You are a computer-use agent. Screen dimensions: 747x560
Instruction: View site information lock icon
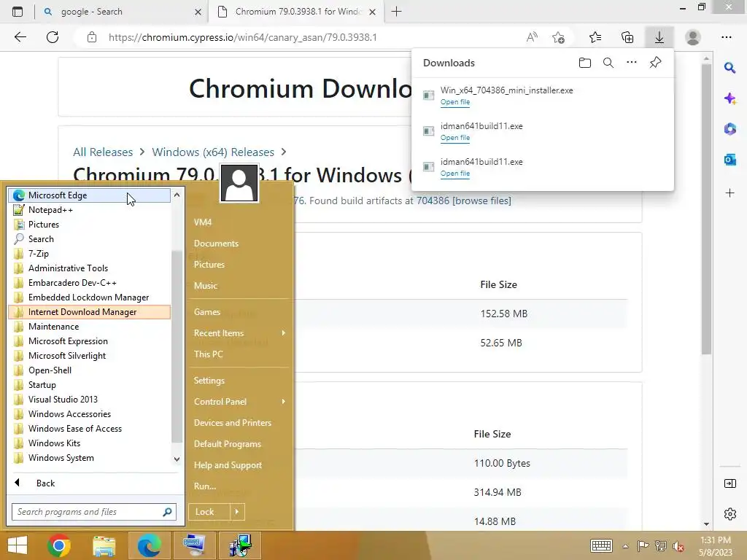pyautogui.click(x=92, y=37)
